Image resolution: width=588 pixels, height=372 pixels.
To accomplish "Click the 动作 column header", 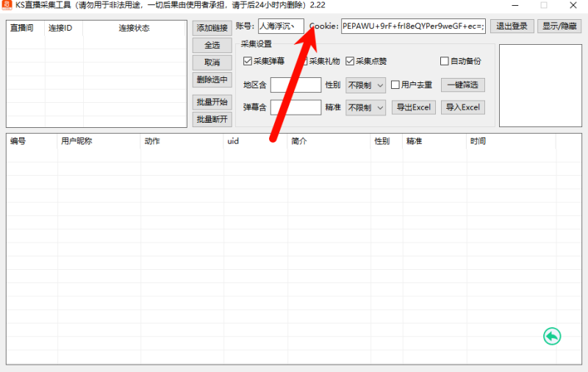I will click(x=182, y=141).
